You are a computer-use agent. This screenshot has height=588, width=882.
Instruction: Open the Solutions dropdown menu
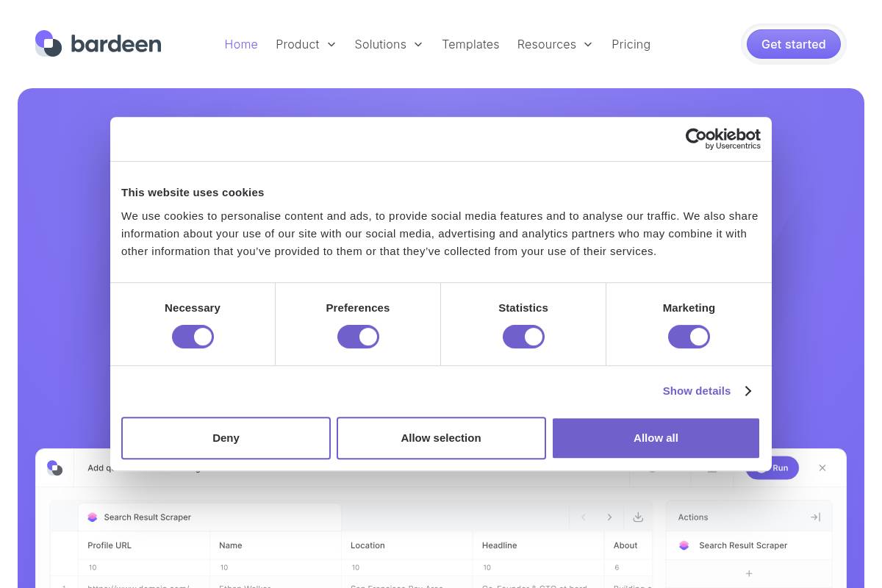pos(389,44)
